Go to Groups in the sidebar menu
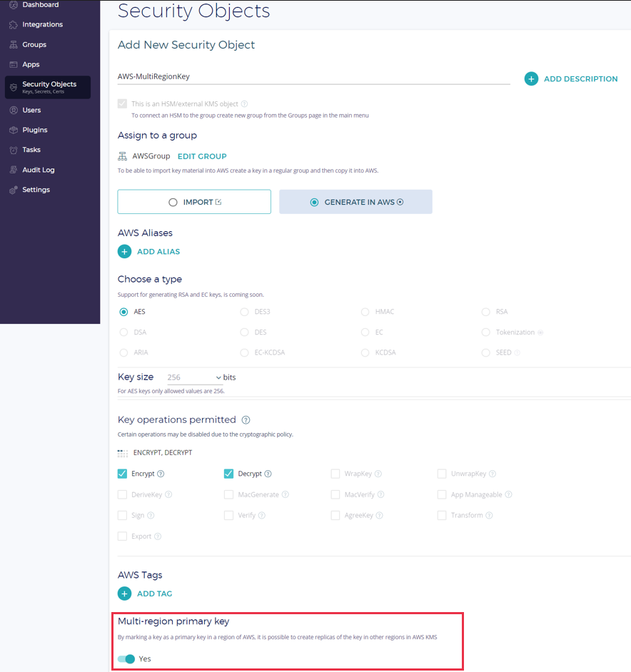 click(34, 45)
